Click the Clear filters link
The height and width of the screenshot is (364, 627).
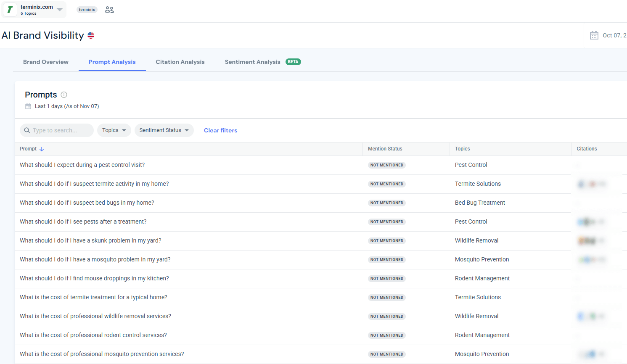[220, 131]
